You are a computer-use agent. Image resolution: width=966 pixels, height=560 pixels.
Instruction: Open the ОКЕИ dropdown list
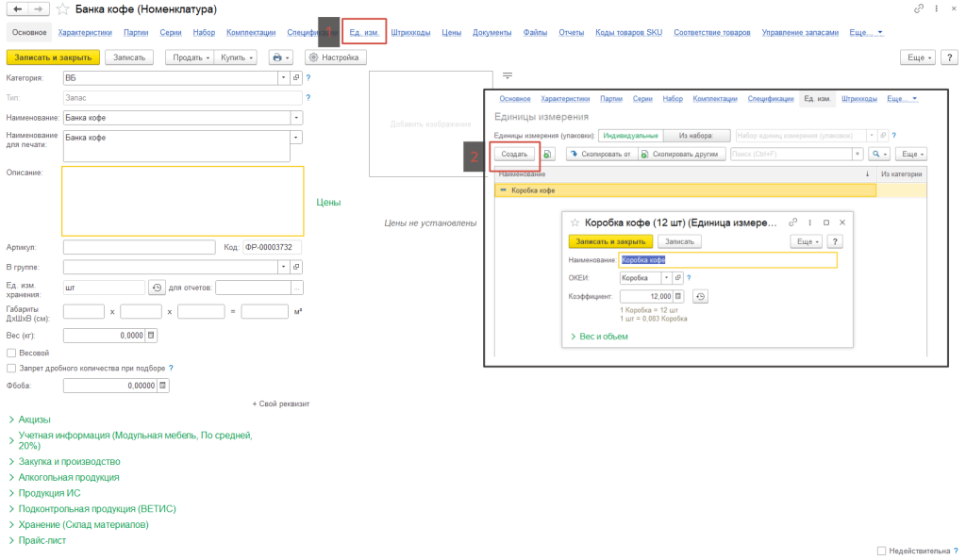click(x=667, y=278)
